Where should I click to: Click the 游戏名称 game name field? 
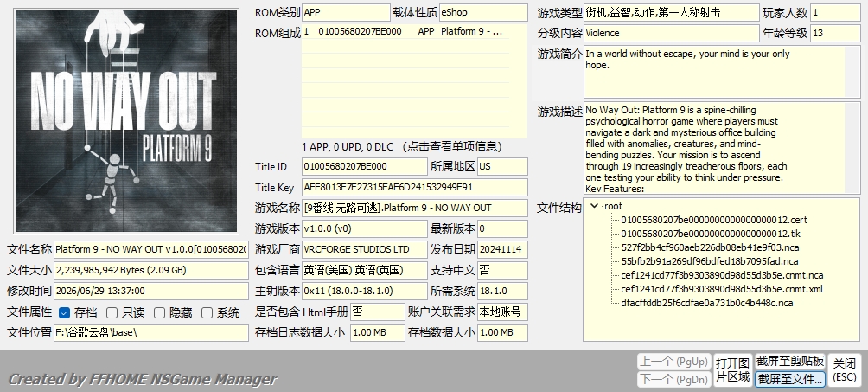[415, 208]
